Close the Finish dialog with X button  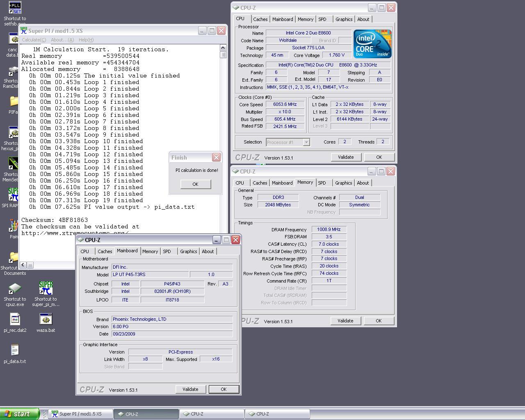(216, 157)
